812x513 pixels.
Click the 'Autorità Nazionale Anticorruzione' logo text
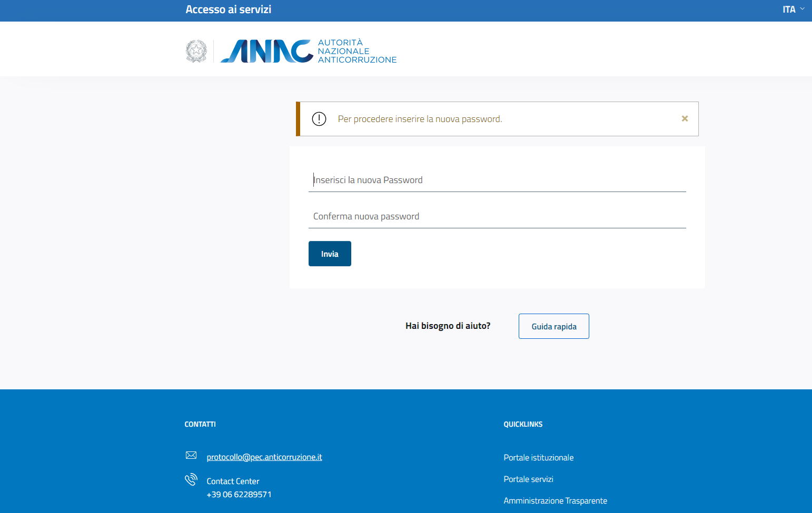pos(357,51)
